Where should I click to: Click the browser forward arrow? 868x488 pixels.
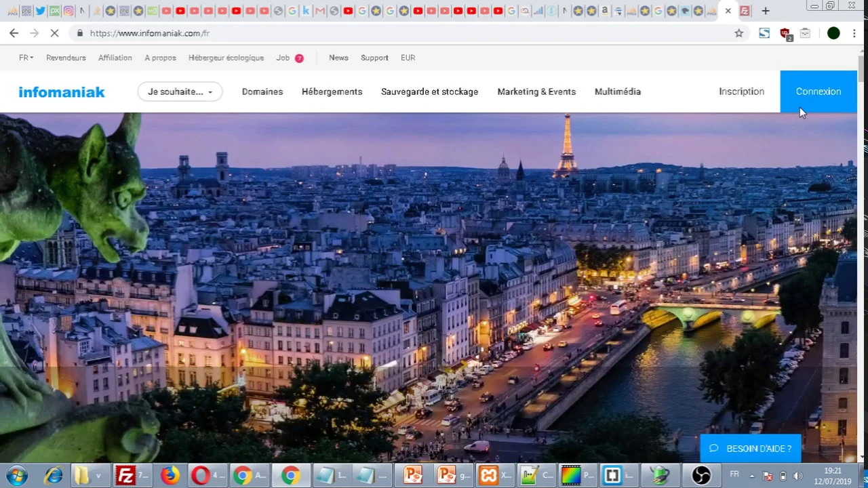point(34,33)
